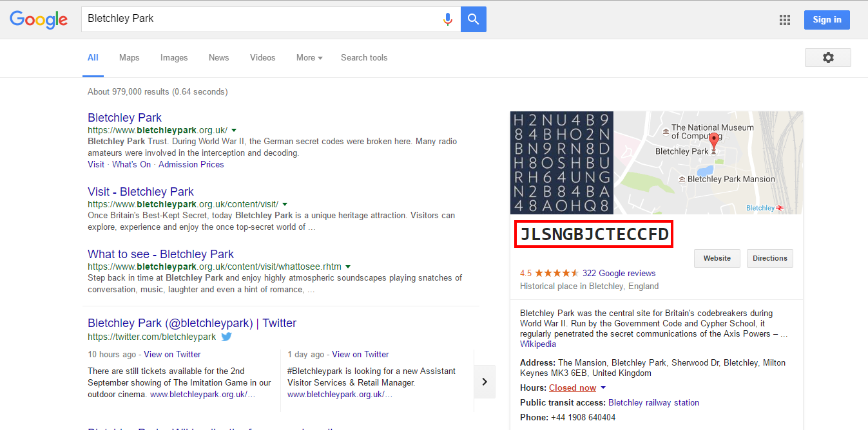This screenshot has width=868, height=430.
Task: Open dropdown arrow beside whattosee.rhtm URL
Action: pos(348,266)
